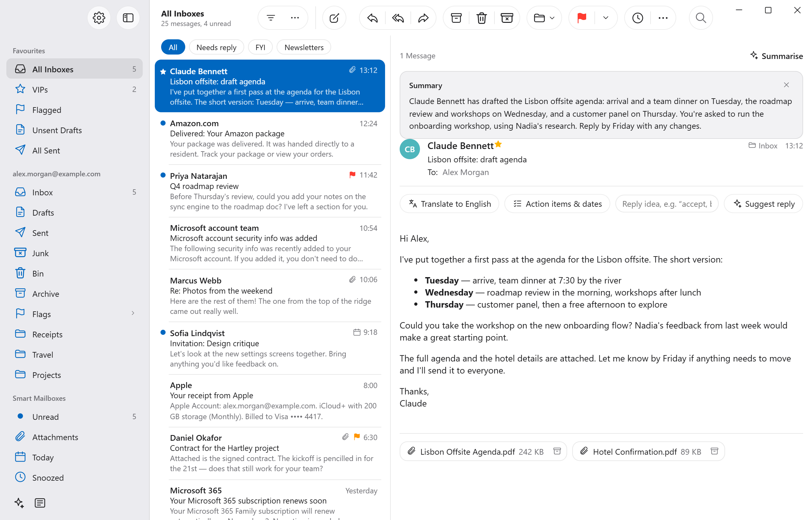Select the All filter tab

pyautogui.click(x=173, y=47)
